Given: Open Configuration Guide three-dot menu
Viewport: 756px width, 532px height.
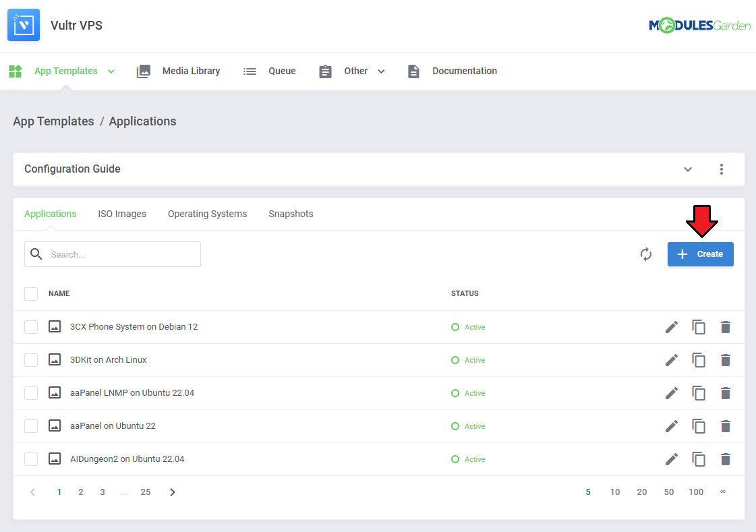Looking at the screenshot, I should point(722,169).
